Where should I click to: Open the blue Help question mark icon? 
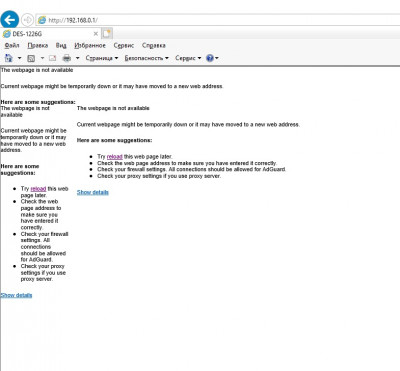coord(210,58)
